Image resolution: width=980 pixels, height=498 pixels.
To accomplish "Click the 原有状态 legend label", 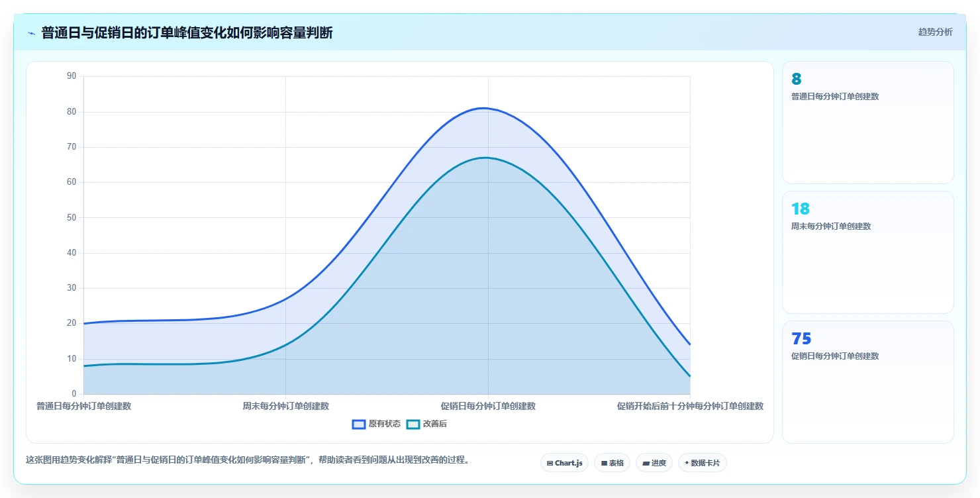I will 385,424.
